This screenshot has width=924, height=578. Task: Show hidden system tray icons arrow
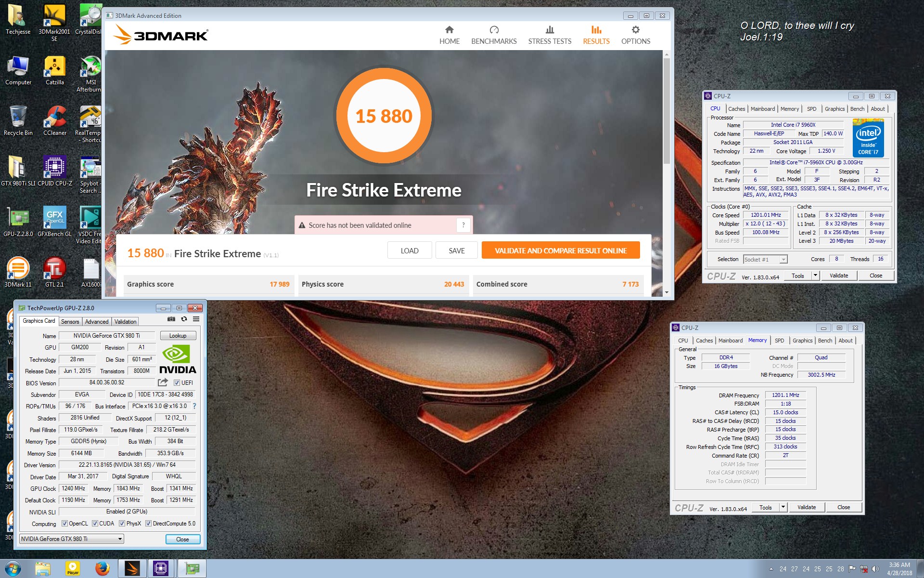tap(771, 569)
